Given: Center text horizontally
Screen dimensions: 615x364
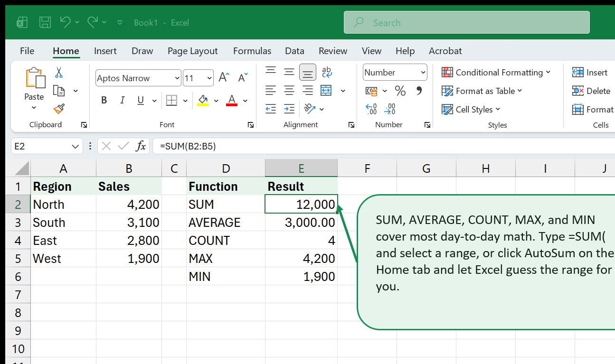Looking at the screenshot, I should click(289, 90).
